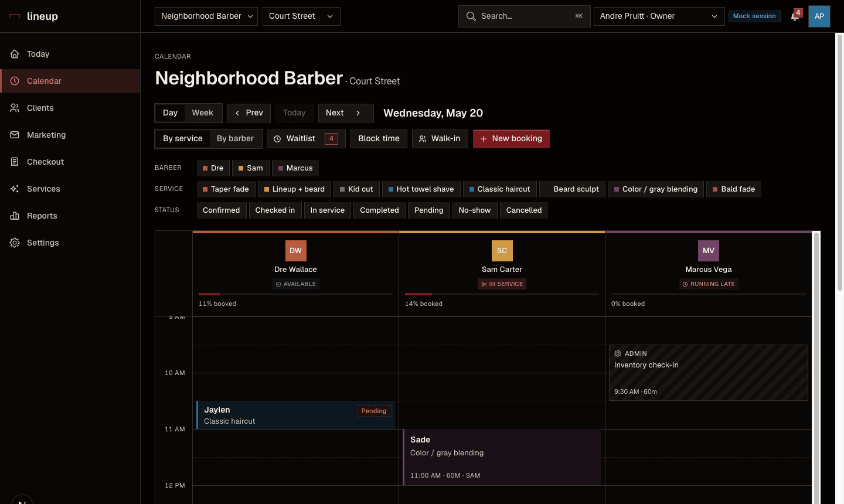Switch to Week view
844x504 pixels.
click(203, 113)
